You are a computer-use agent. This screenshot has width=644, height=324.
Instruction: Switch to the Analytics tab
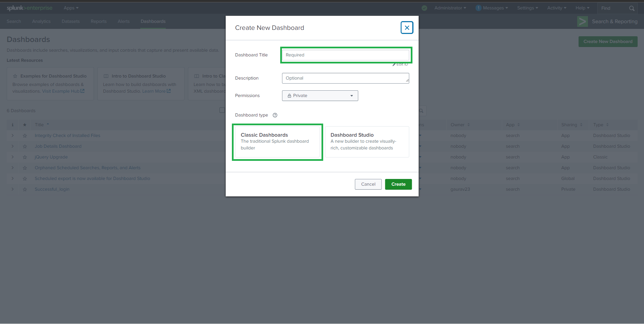point(41,21)
